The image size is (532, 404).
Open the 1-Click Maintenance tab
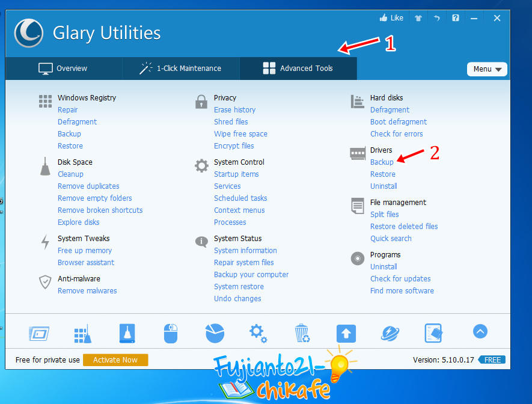click(x=180, y=69)
